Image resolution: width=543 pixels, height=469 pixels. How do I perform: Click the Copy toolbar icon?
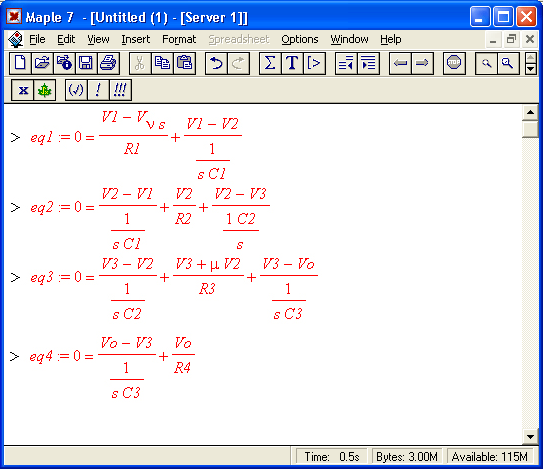[x=162, y=63]
